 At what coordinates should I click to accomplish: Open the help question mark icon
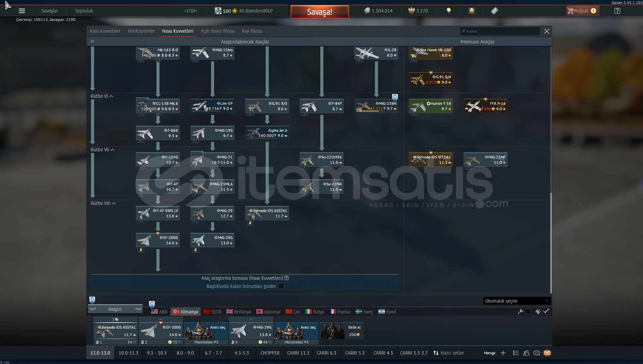(617, 11)
